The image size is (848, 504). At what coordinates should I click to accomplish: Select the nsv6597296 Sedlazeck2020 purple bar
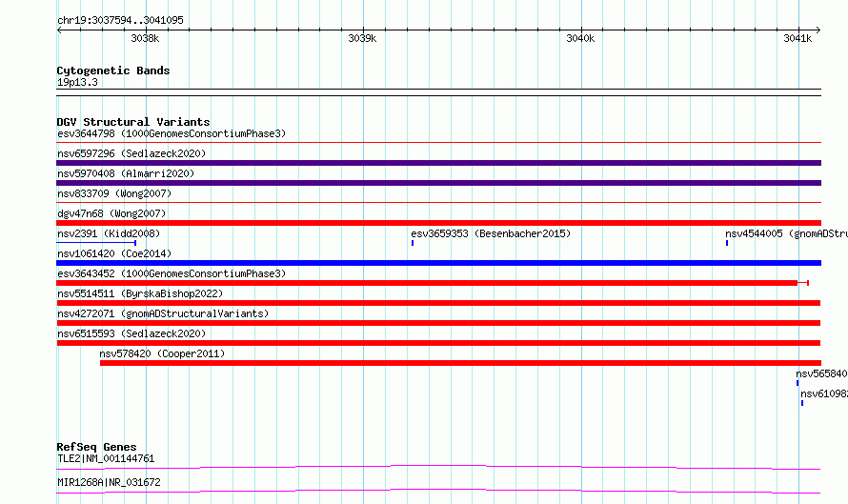pyautogui.click(x=438, y=163)
